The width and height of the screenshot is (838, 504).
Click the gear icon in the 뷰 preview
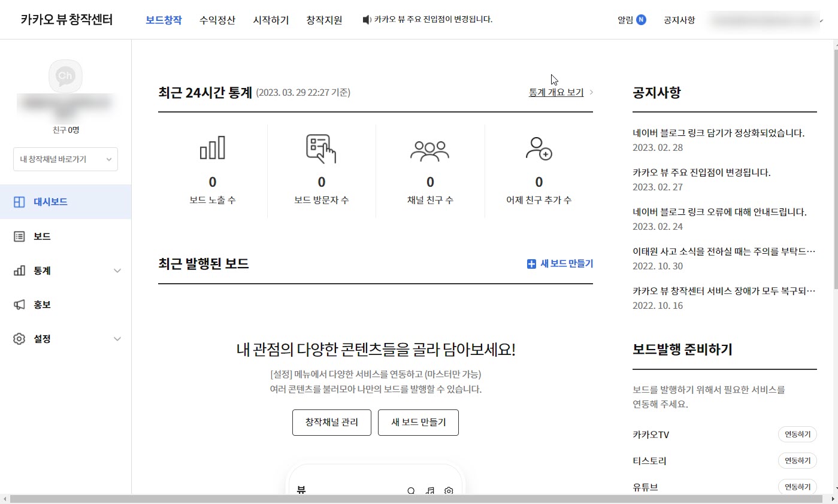tap(449, 491)
